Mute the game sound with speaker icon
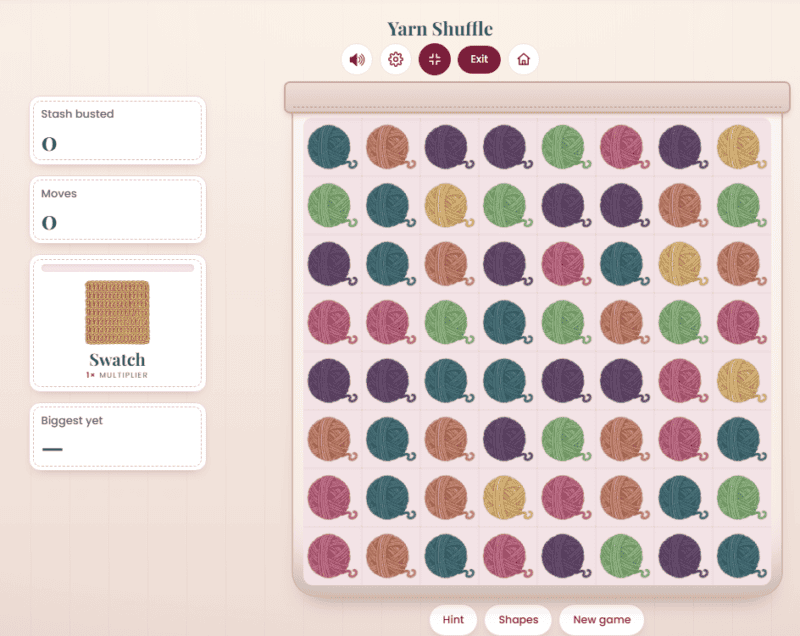 (x=357, y=60)
